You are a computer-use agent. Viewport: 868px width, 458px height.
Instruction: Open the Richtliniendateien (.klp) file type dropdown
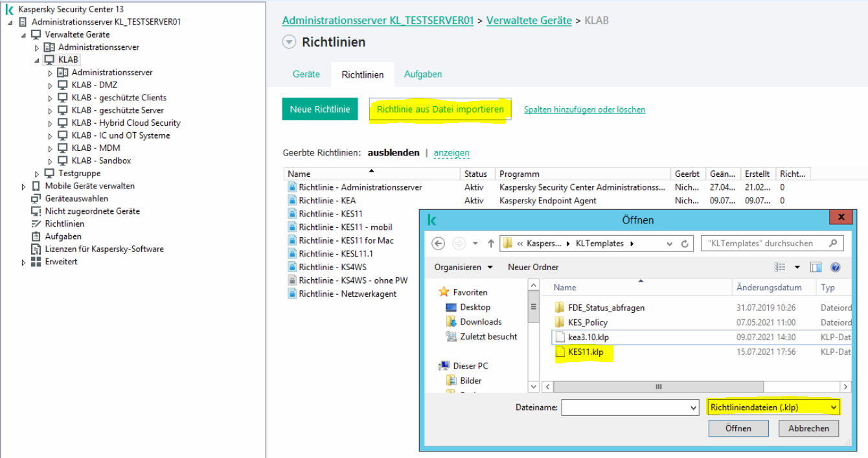click(833, 407)
